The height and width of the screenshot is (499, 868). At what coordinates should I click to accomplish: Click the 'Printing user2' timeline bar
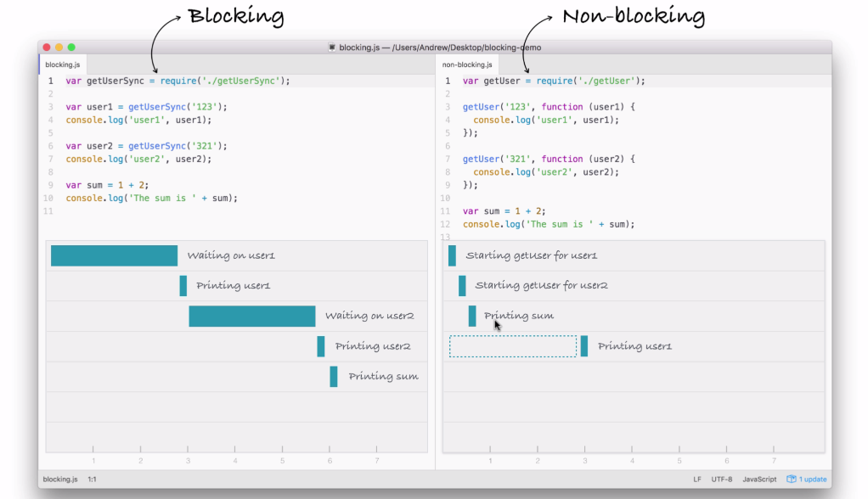pos(321,346)
